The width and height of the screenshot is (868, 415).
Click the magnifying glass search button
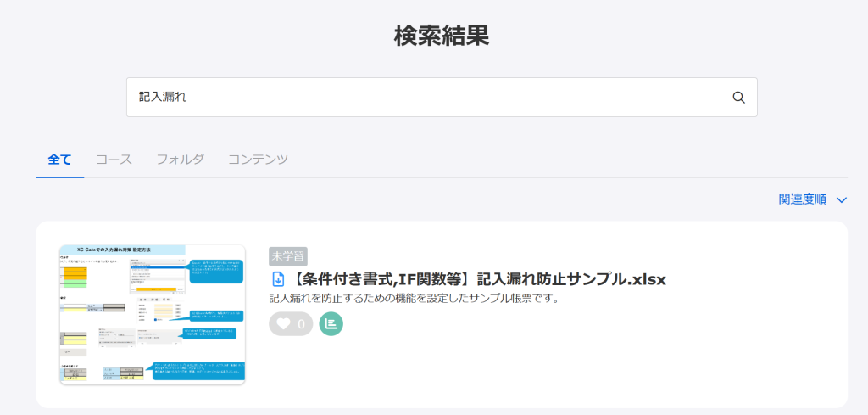(x=738, y=98)
